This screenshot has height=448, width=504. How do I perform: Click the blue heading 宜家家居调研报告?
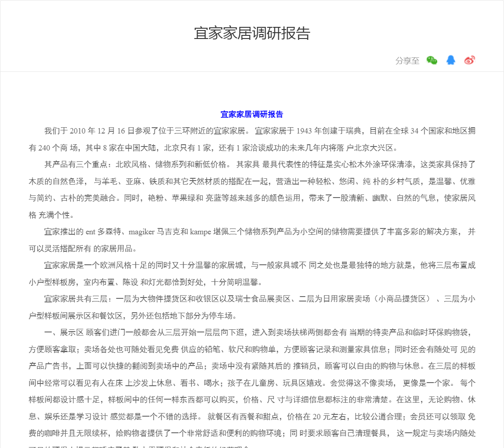point(252,114)
